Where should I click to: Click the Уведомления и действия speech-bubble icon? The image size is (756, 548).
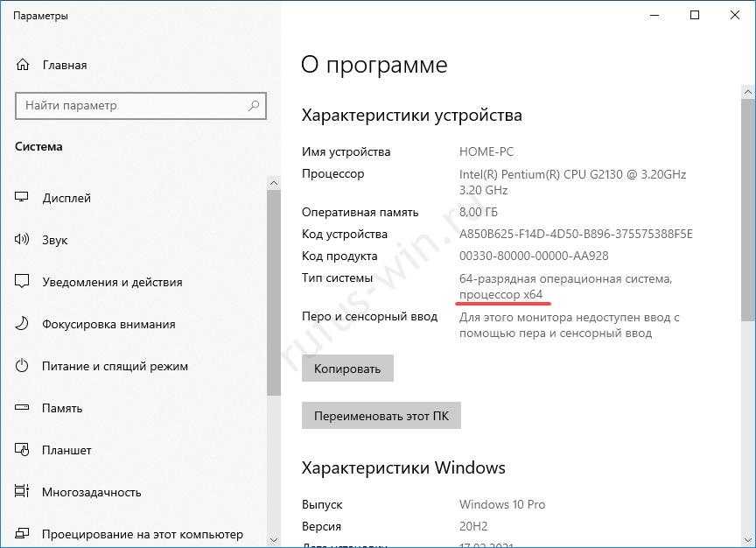point(22,281)
